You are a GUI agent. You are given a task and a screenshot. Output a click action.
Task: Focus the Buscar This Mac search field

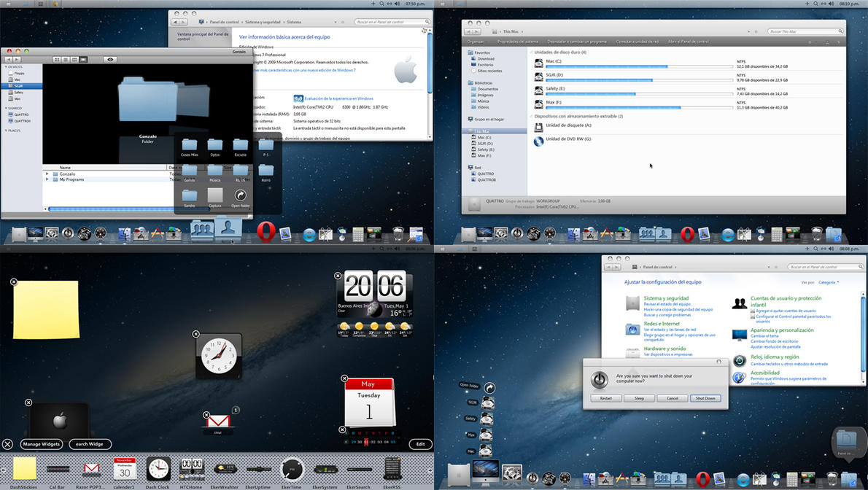805,31
